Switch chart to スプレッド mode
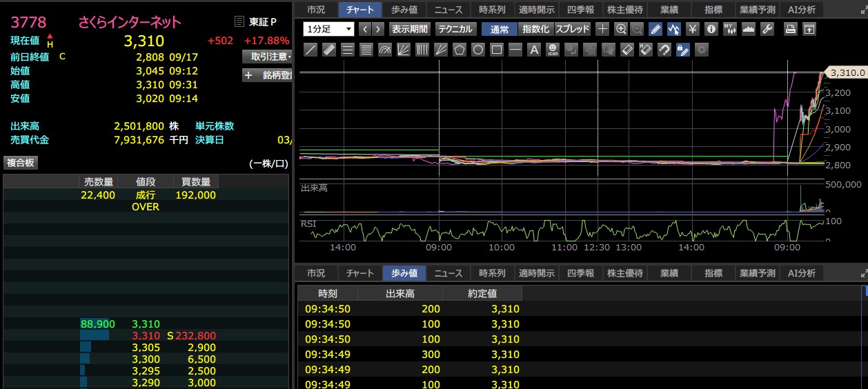The height and width of the screenshot is (389, 868). click(572, 29)
